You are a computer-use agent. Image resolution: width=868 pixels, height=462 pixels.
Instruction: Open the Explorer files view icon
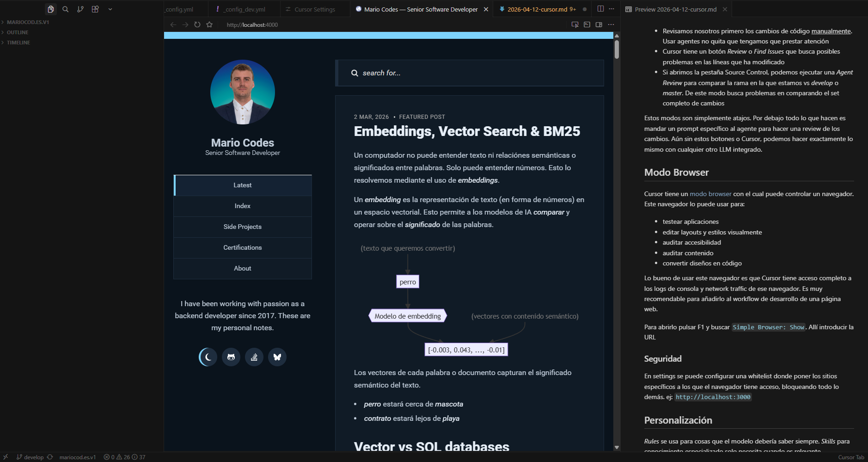[x=51, y=9]
